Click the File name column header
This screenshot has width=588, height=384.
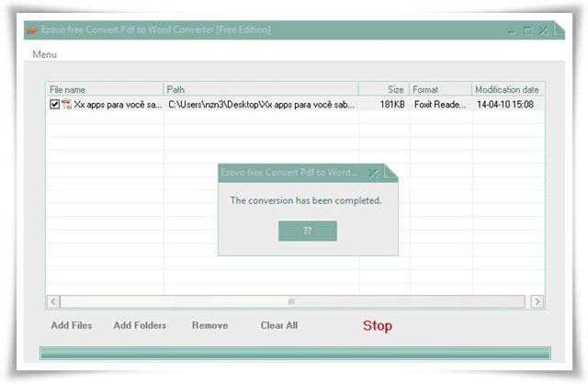pyautogui.click(x=105, y=90)
